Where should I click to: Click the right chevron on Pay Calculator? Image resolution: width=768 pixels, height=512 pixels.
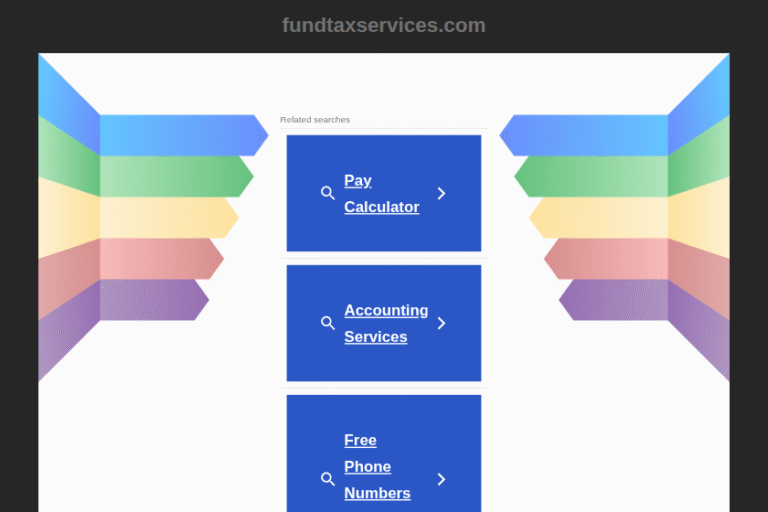coord(441,193)
